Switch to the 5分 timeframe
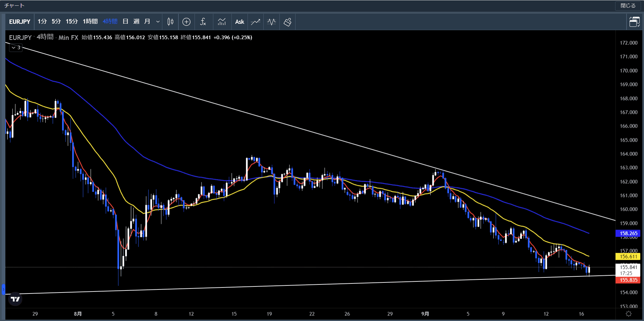Viewport: 644px width, 321px height. tap(56, 22)
